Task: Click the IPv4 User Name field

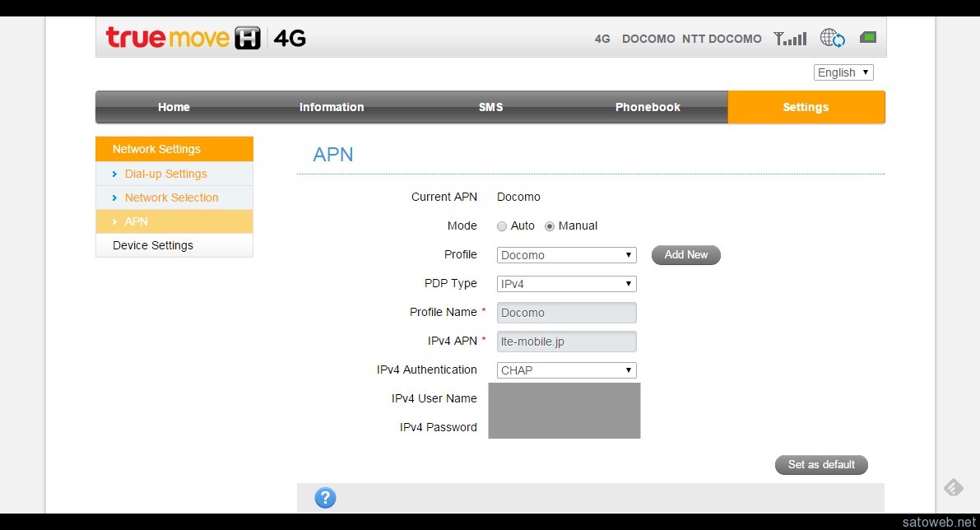Action: (x=564, y=398)
